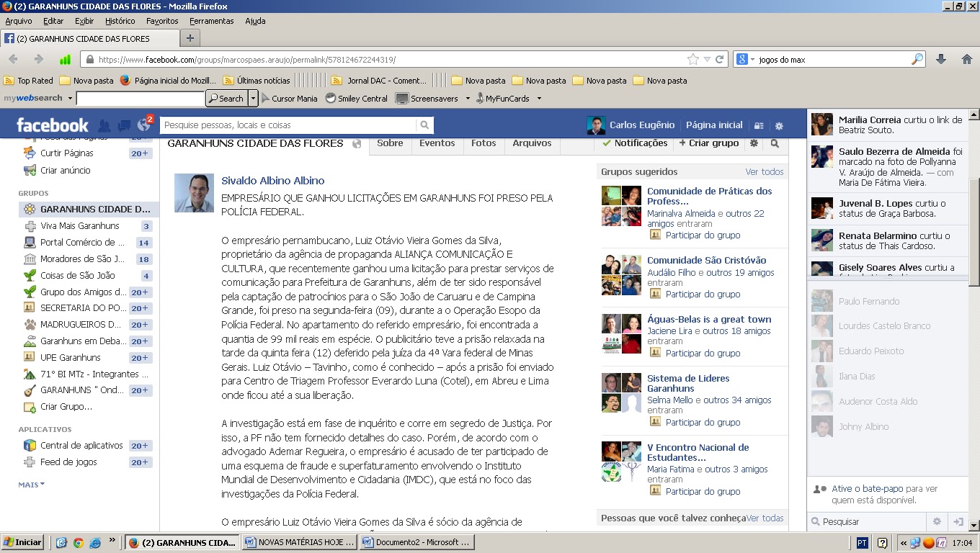Show hidden quick launch icons chevron
The width and height of the screenshot is (980, 553).
click(x=112, y=540)
